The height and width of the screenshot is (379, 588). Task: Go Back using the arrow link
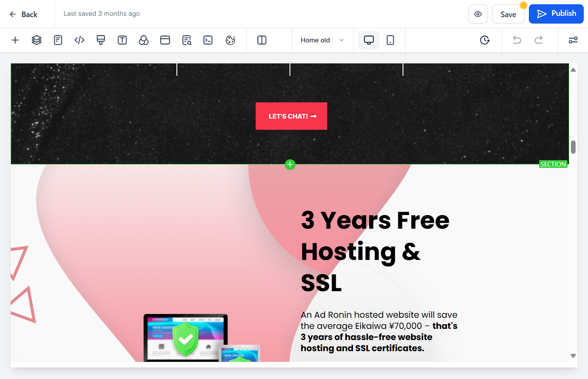tap(24, 14)
